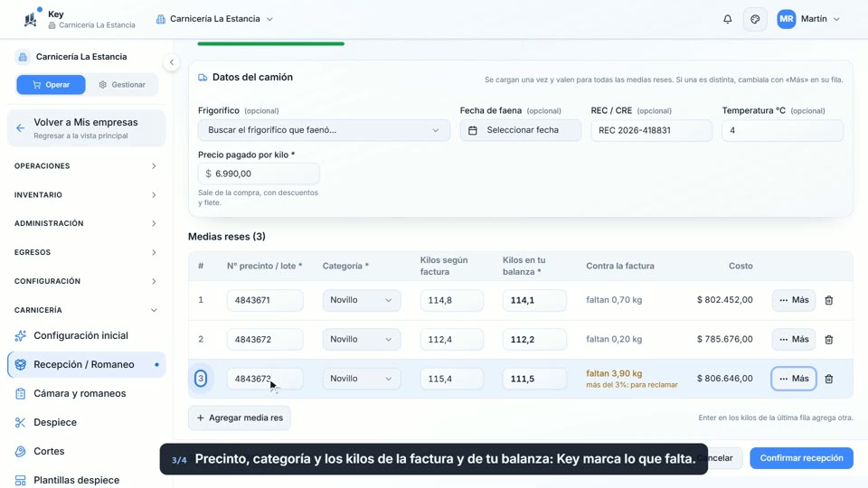Click Volver a Mis empresas
The image size is (868, 488).
[87, 127]
